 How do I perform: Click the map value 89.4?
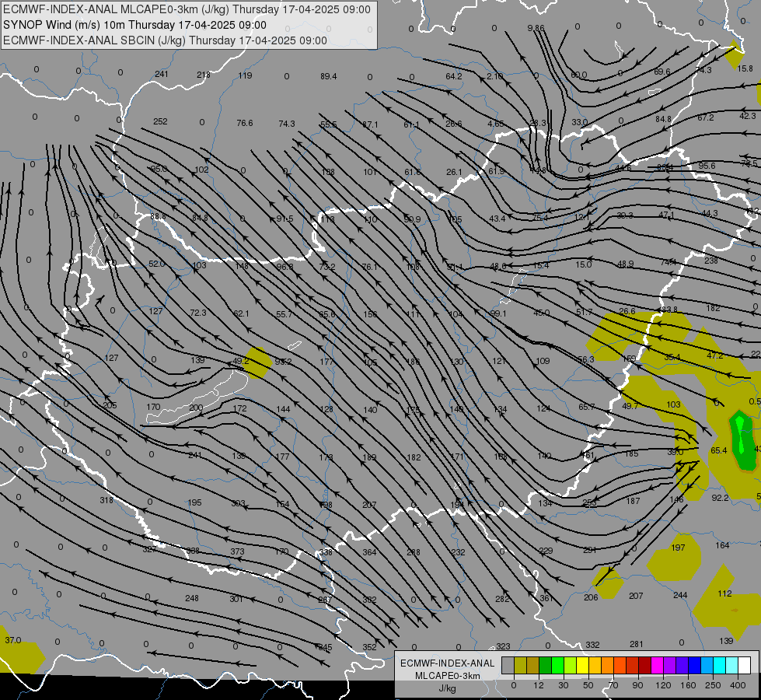[329, 76]
